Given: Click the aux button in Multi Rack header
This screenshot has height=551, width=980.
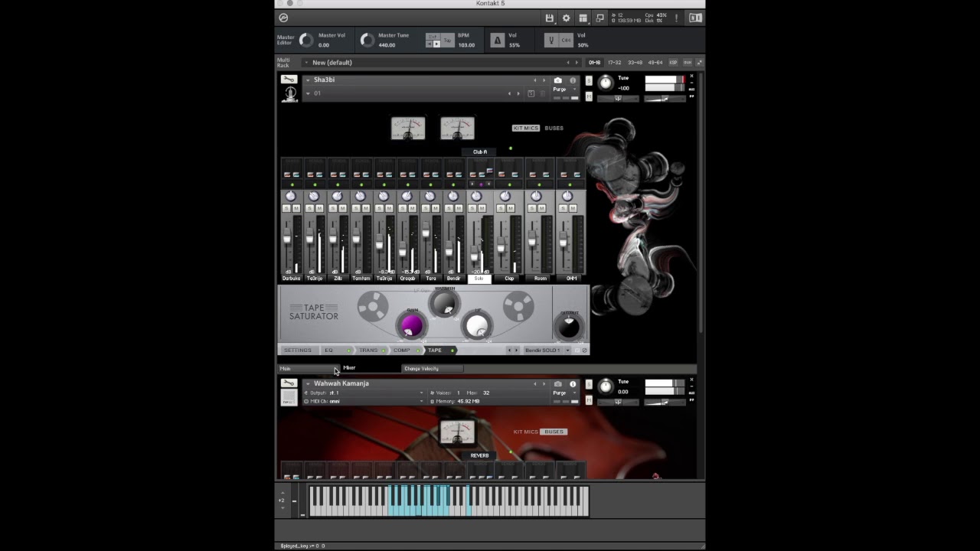Looking at the screenshot, I should tap(688, 63).
